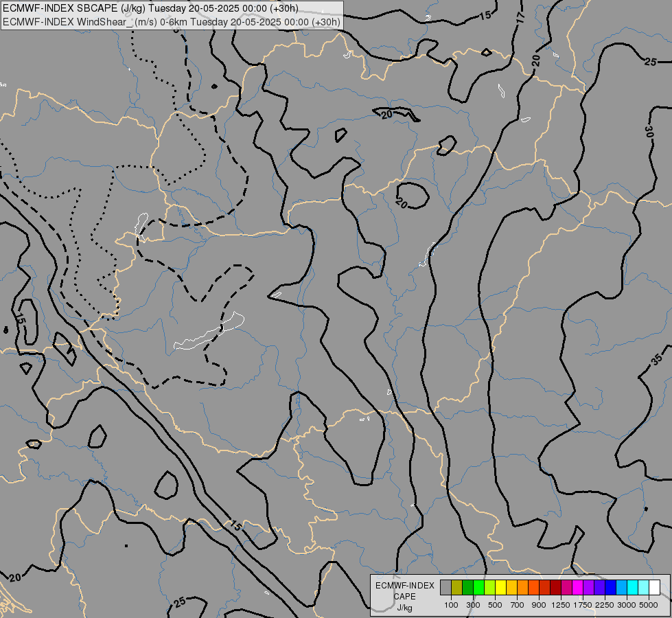Pick the dark green legend swatch before 300
672x618 pixels.
(467, 587)
